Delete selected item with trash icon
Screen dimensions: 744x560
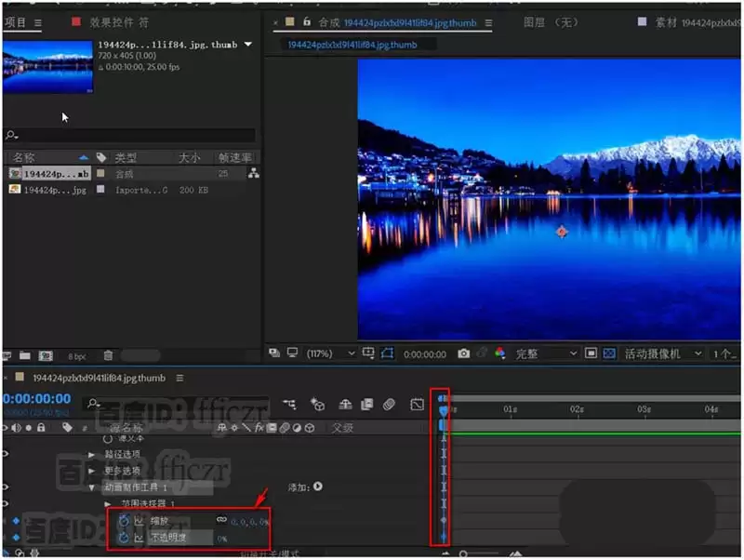[108, 355]
